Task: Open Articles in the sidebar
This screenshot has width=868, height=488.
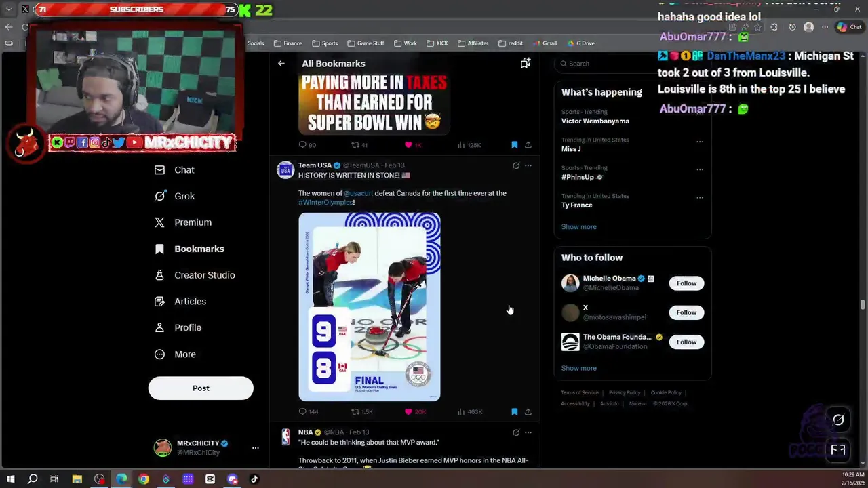Action: click(x=180, y=301)
